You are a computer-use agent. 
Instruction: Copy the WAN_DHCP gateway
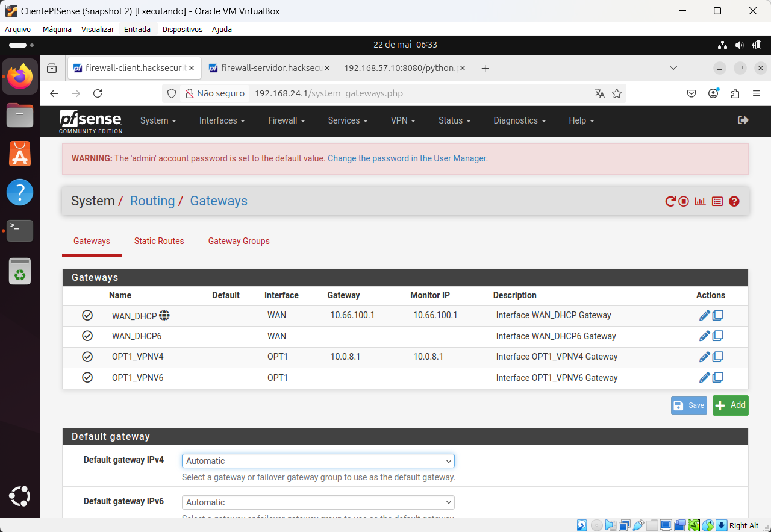point(717,315)
